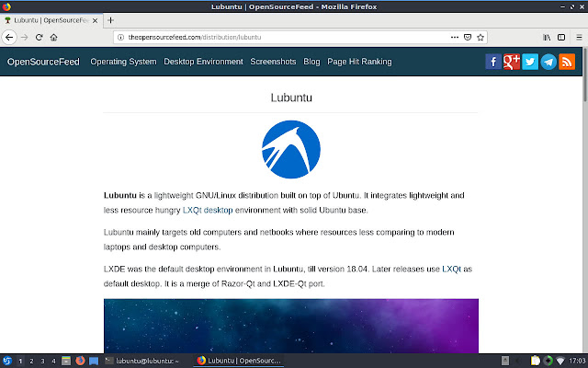
Task: Open the page actions three-dot menu
Action: pyautogui.click(x=455, y=37)
